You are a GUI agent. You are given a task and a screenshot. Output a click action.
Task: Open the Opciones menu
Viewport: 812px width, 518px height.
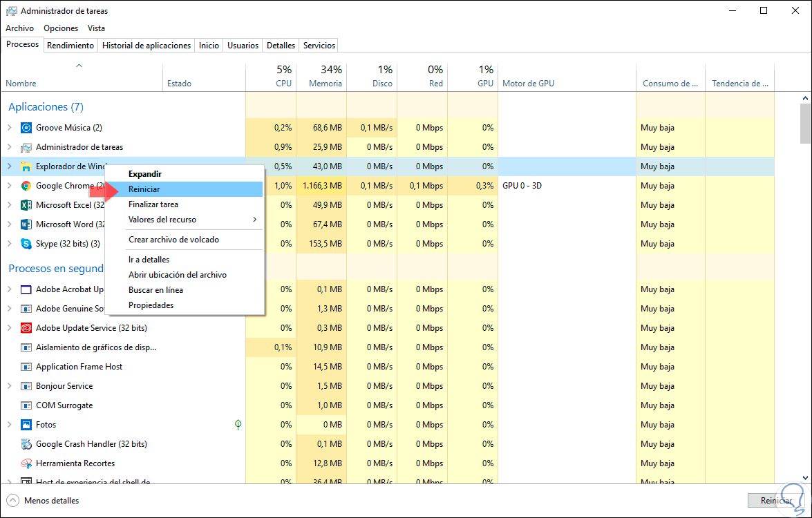(x=61, y=28)
